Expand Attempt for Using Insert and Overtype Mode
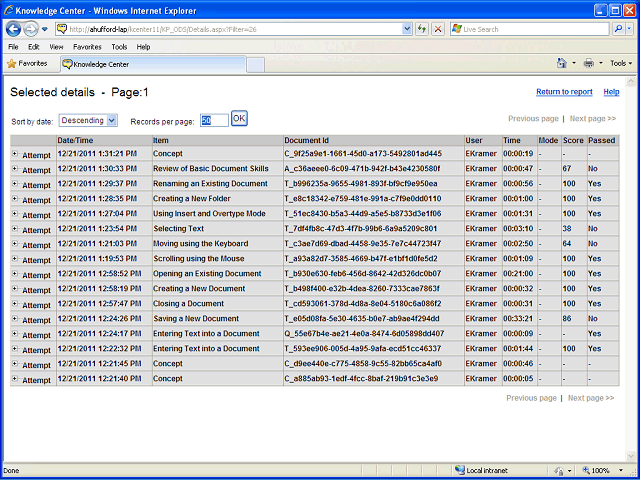 (15, 213)
